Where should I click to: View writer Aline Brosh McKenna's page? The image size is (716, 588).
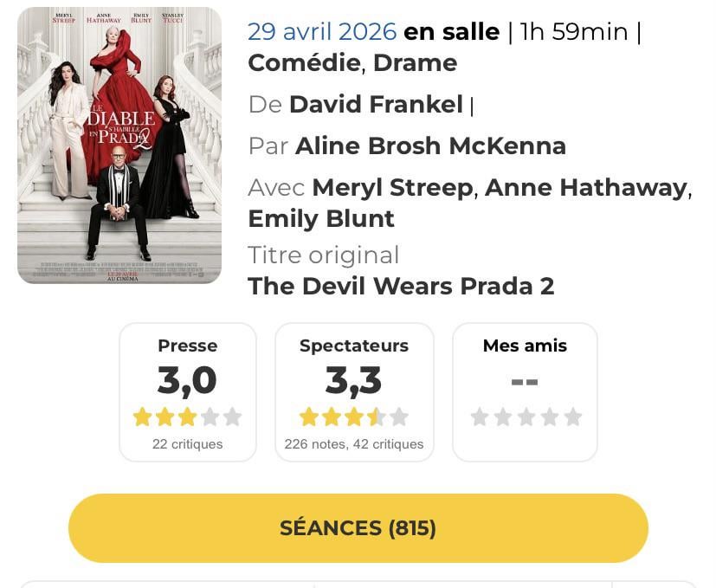(430, 145)
